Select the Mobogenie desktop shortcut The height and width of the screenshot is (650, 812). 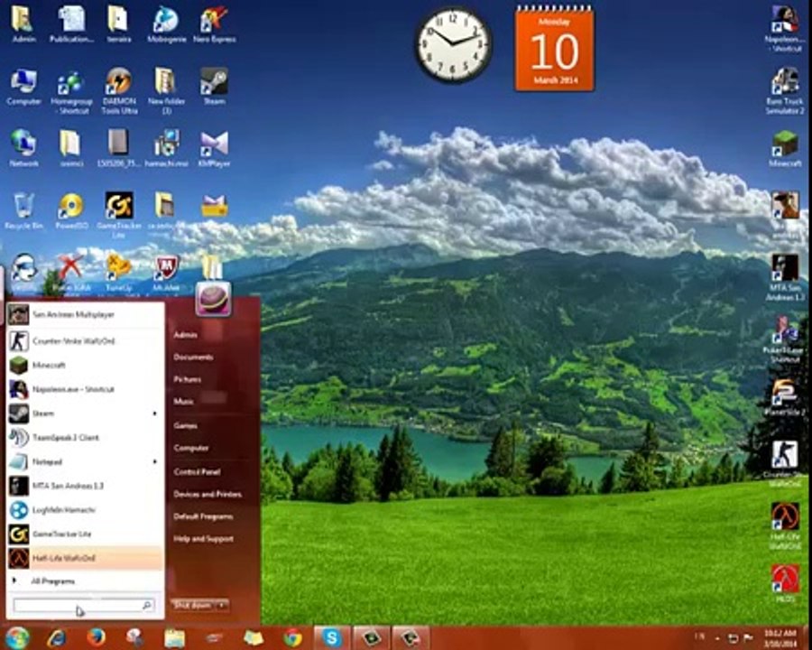(x=166, y=24)
